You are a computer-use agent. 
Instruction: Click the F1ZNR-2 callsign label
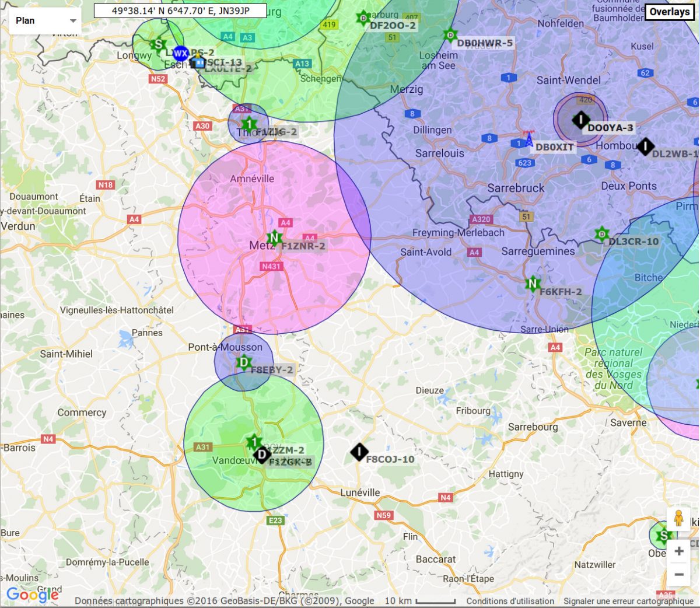(303, 246)
